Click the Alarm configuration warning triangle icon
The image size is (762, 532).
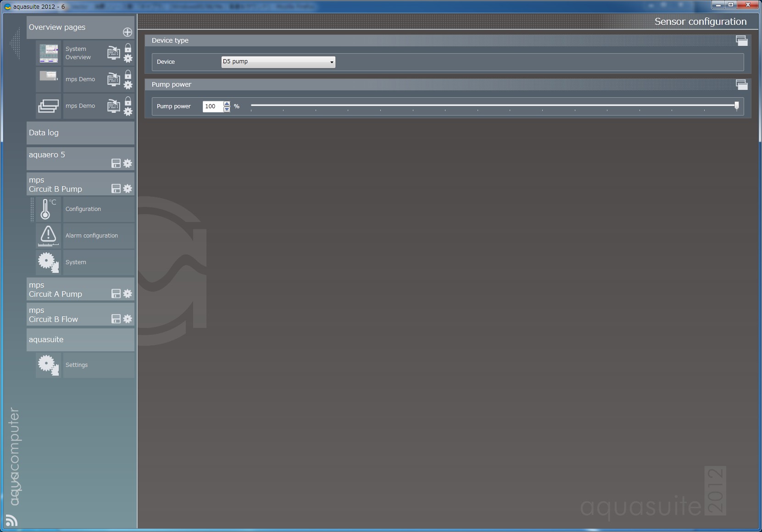click(x=48, y=235)
